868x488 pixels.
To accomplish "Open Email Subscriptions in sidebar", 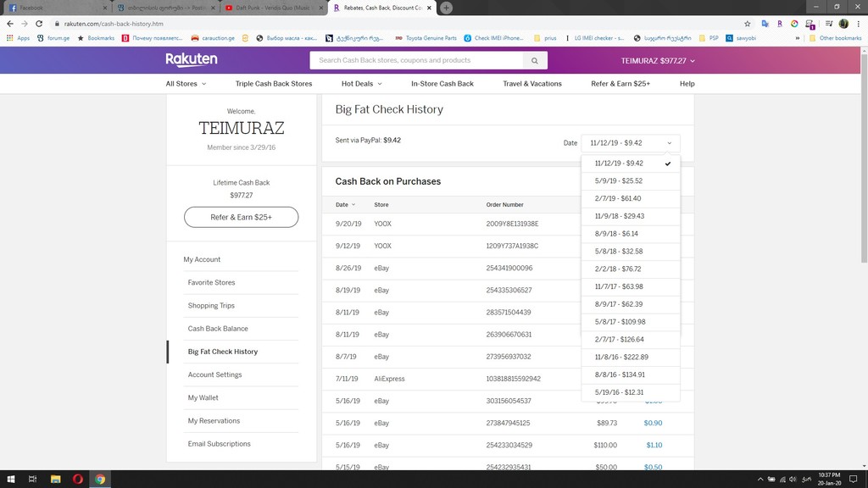I will point(219,444).
